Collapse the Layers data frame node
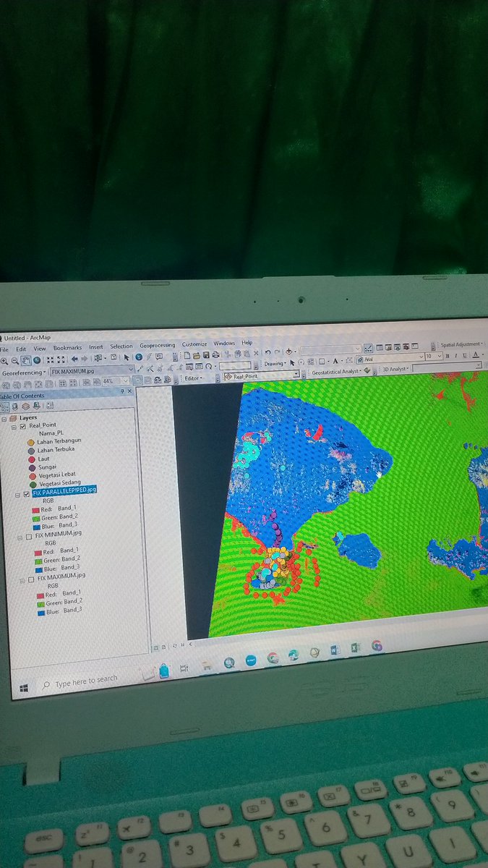The width and height of the screenshot is (488, 868). [4, 419]
